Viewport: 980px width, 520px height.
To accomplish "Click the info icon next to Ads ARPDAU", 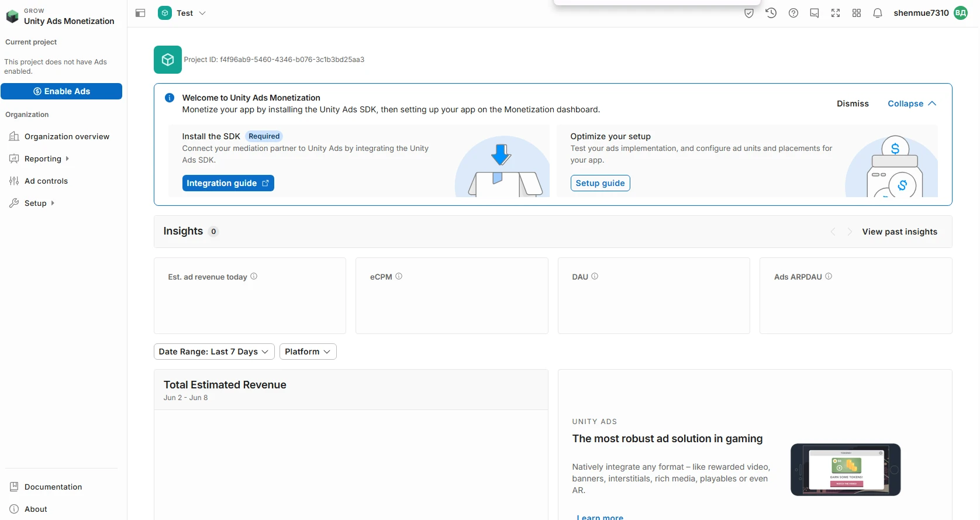I will click(829, 276).
